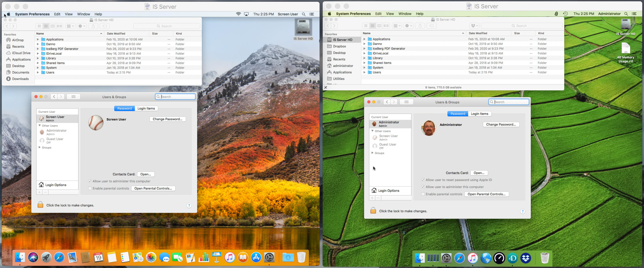This screenshot has width=644, height=268.
Task: Toggle Allow user to reset password using Apple ID
Action: coord(423,180)
